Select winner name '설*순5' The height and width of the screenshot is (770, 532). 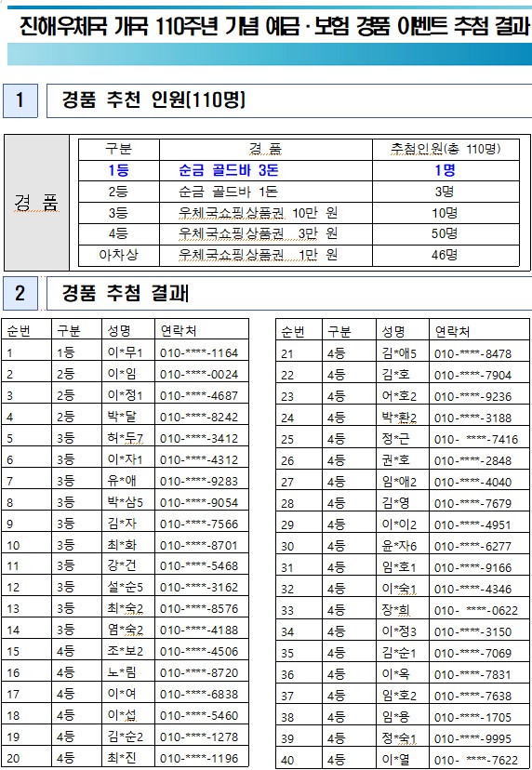click(x=125, y=588)
